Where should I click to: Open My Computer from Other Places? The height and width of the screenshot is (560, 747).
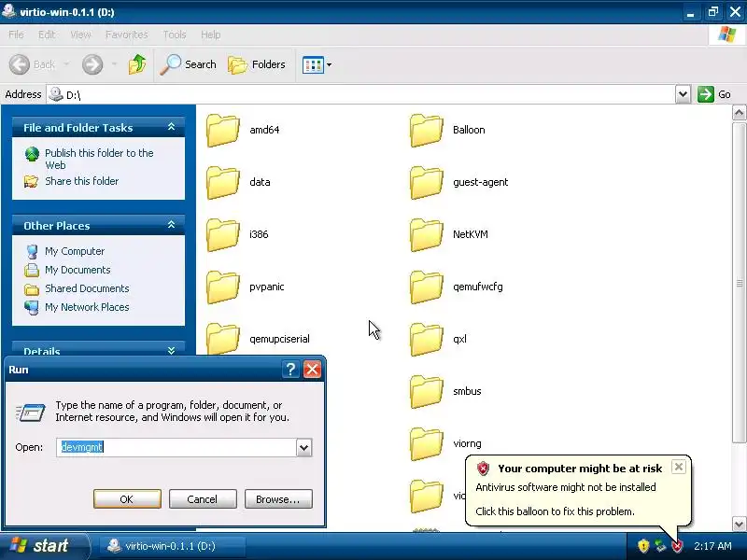[75, 251]
